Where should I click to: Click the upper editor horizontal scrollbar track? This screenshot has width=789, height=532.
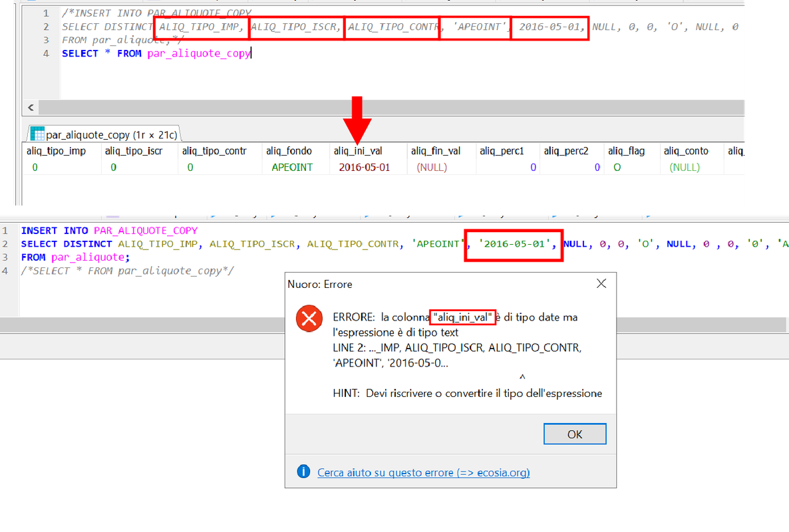(x=391, y=107)
